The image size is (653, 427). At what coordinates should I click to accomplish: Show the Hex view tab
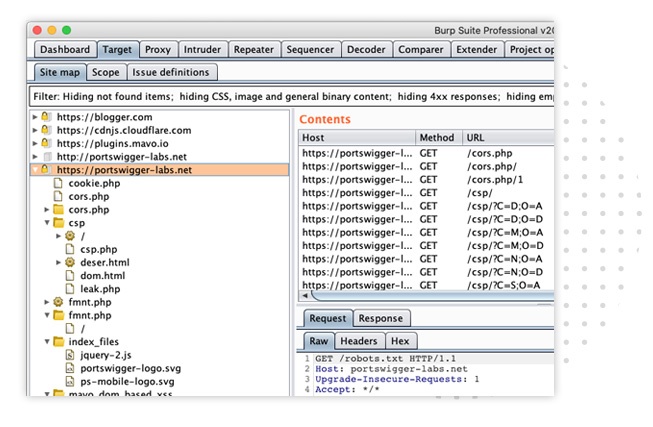(400, 342)
